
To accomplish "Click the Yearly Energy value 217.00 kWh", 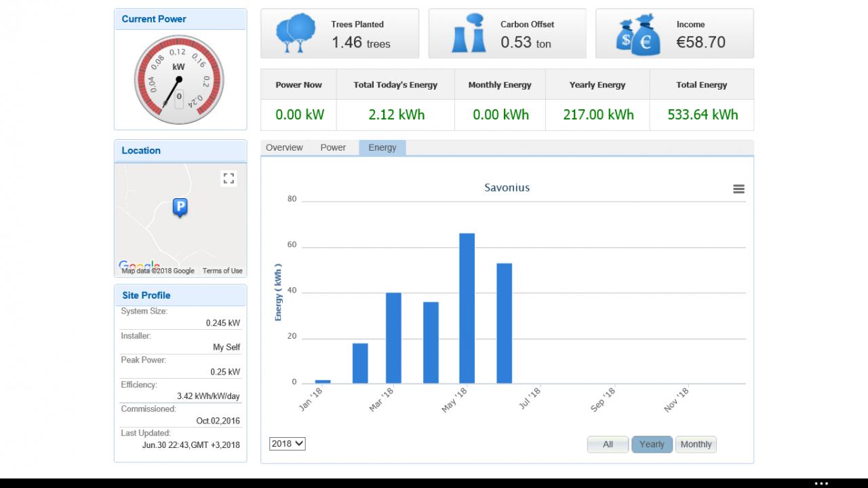I will pyautogui.click(x=598, y=115).
